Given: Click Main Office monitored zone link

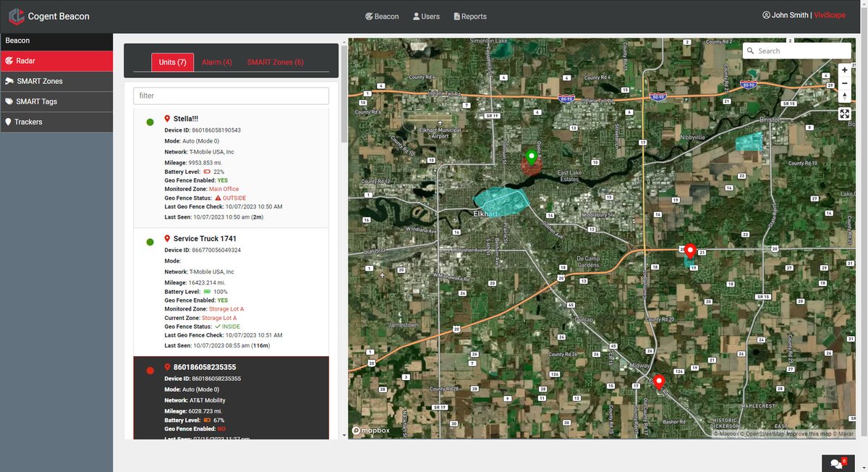Looking at the screenshot, I should tap(224, 189).
